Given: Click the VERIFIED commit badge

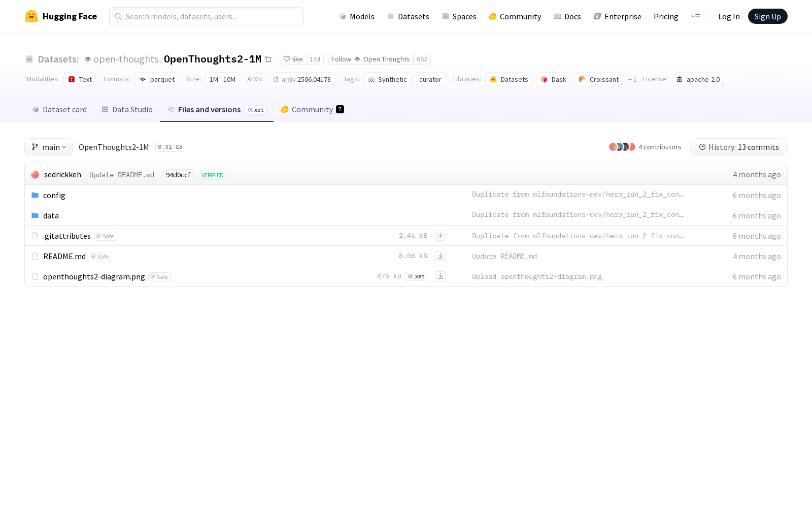Looking at the screenshot, I should click(212, 175).
